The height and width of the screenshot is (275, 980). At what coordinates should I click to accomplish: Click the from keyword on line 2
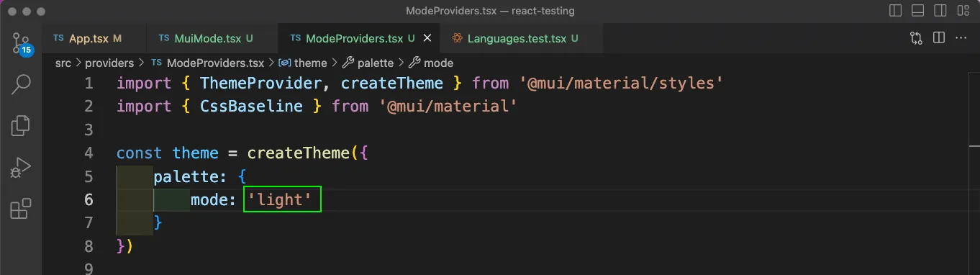pyautogui.click(x=350, y=107)
